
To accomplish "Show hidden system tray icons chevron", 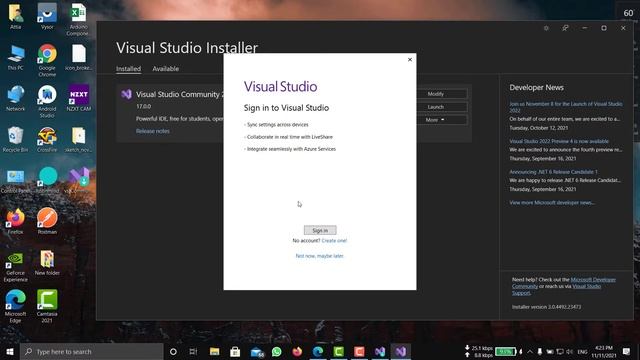I will (530, 351).
